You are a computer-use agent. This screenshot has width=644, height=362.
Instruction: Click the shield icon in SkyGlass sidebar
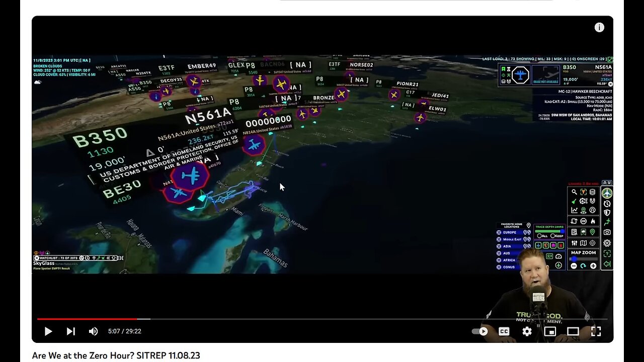(607, 213)
